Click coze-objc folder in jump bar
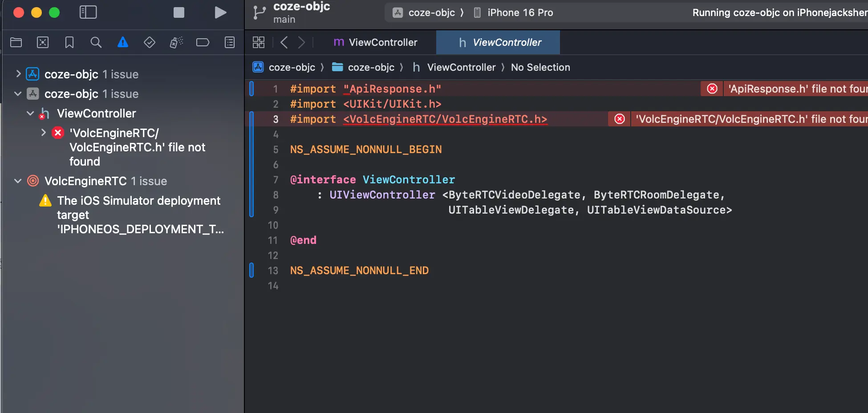This screenshot has width=868, height=413. click(x=363, y=67)
